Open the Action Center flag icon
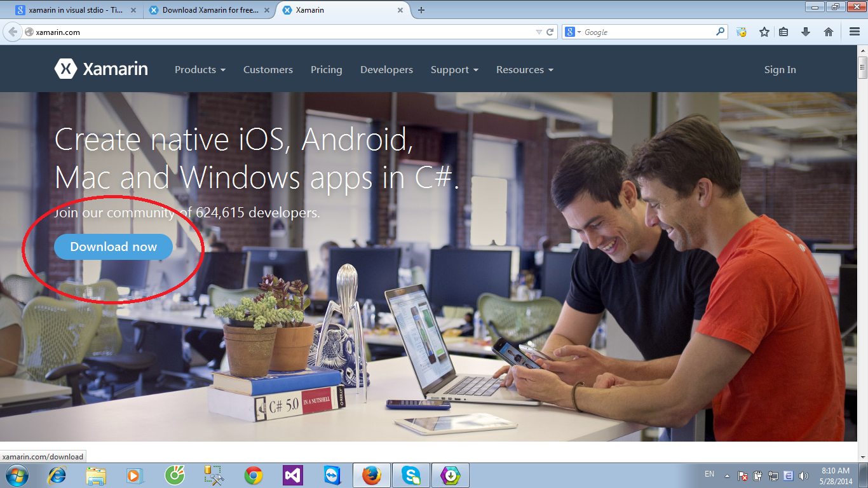The image size is (868, 488). (742, 475)
